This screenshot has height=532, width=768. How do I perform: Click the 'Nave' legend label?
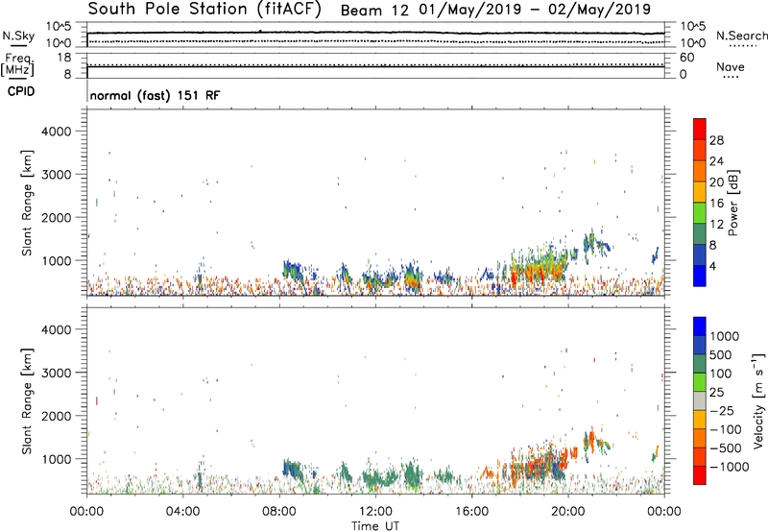731,67
